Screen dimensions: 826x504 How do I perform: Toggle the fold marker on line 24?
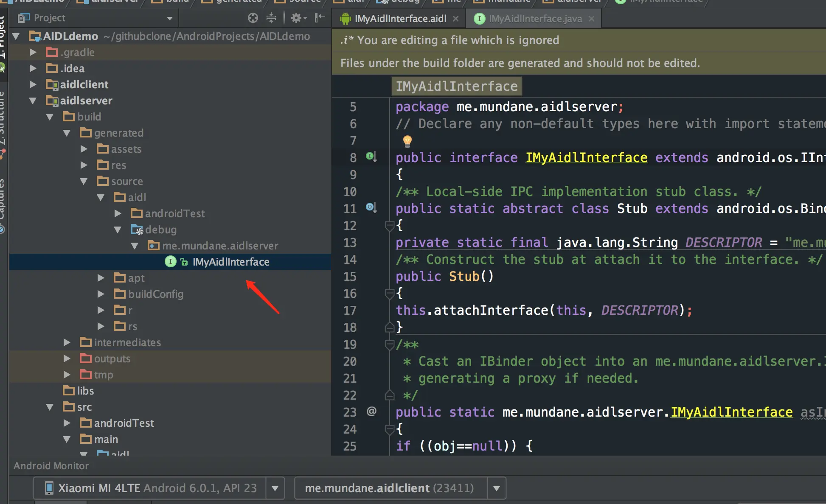(389, 429)
